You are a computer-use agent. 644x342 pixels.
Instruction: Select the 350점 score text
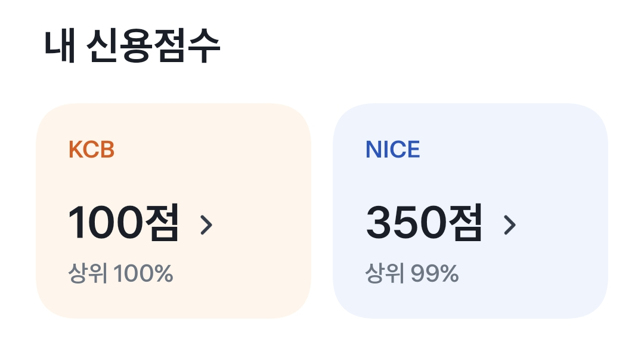[x=423, y=223]
